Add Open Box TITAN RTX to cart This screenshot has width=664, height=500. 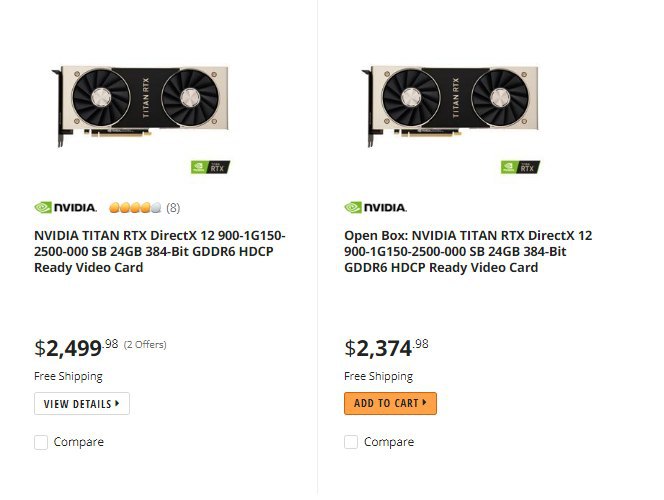(390, 403)
